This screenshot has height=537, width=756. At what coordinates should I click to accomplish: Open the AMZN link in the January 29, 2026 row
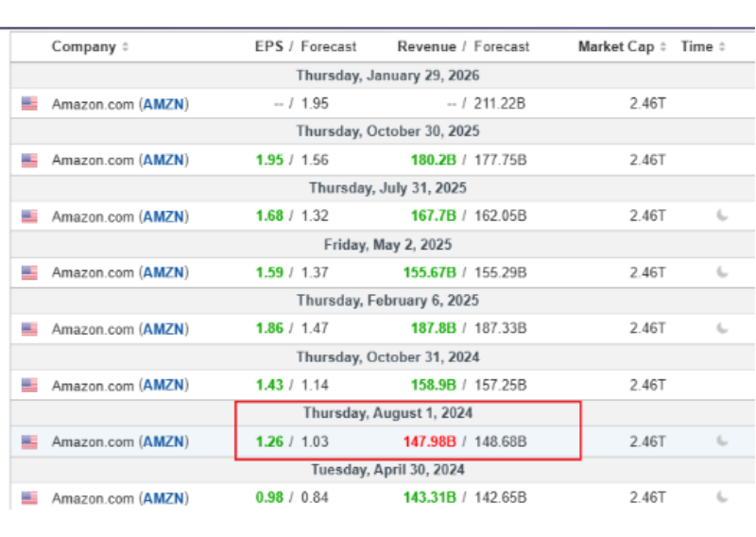(x=163, y=104)
